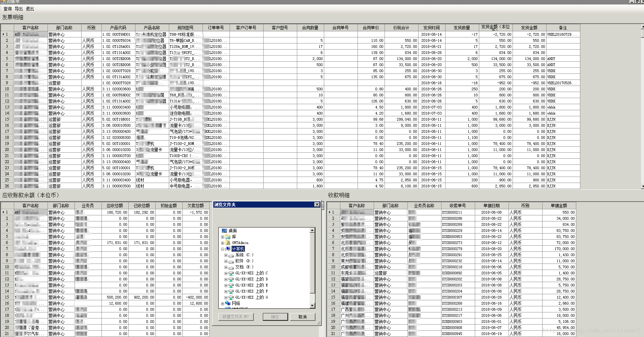Click the 规则型号 column header
The image size is (644, 337).
[186, 28]
